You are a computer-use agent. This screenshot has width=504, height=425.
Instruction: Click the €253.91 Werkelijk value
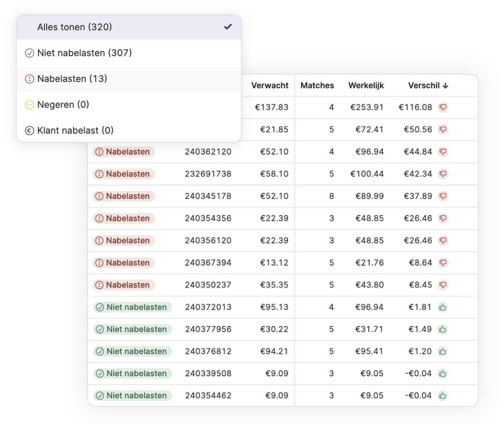click(x=367, y=107)
